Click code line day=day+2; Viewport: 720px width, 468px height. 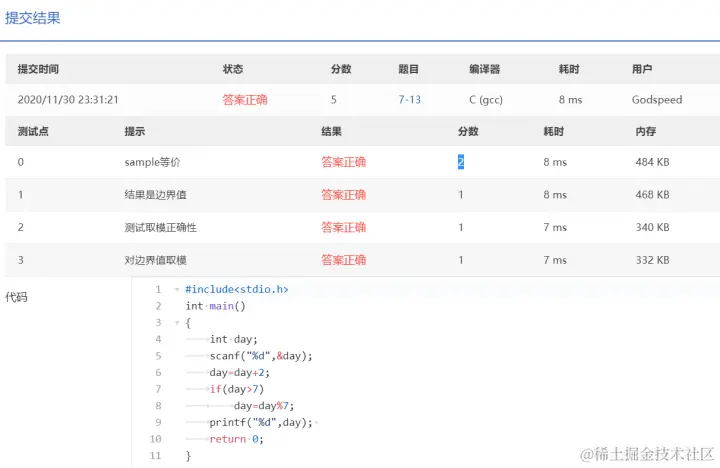(240, 372)
